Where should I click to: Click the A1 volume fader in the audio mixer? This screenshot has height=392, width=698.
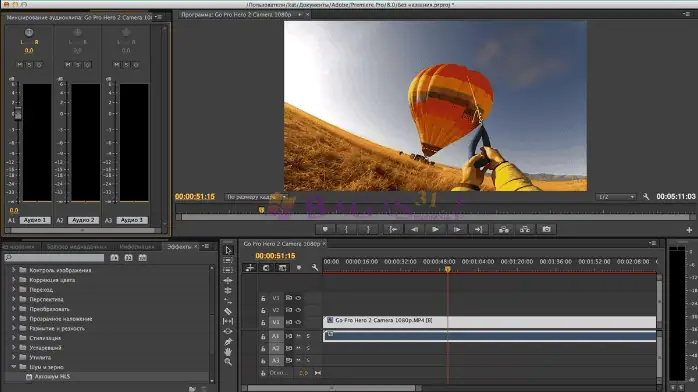coord(18,113)
